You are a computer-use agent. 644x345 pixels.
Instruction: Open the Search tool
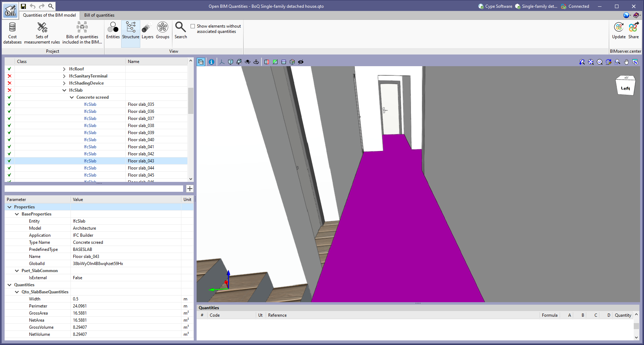[x=180, y=31]
